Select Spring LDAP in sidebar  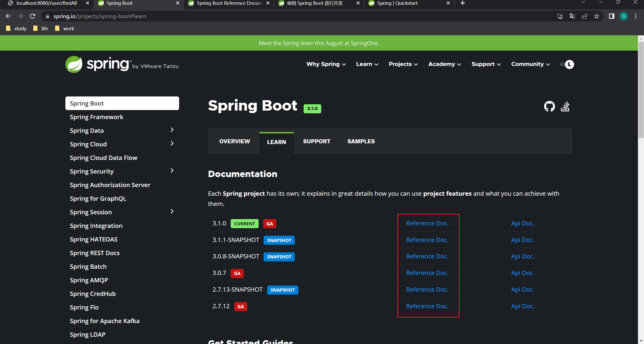[x=88, y=335]
